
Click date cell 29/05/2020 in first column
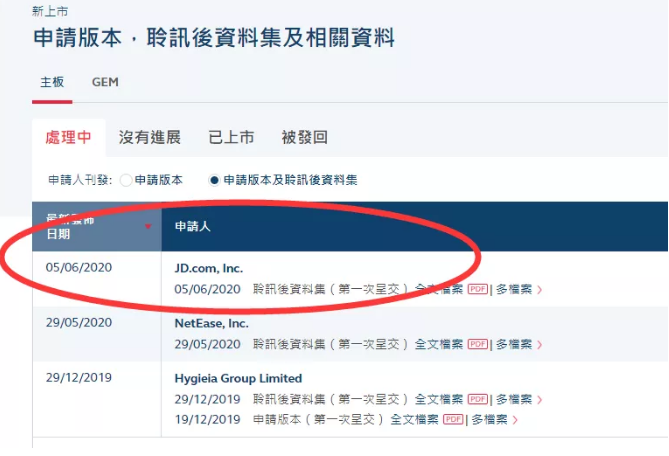[79, 322]
